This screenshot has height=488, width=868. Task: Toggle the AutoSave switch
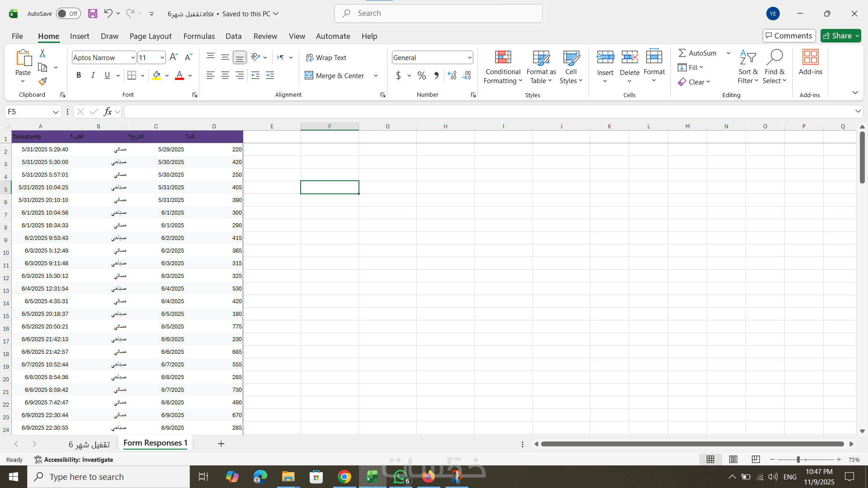click(68, 14)
